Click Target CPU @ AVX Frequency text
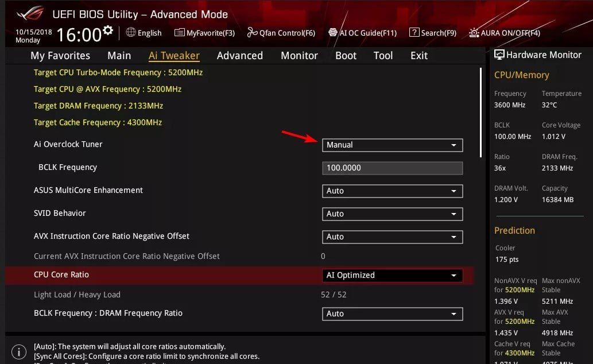The image size is (593, 364). click(x=107, y=89)
